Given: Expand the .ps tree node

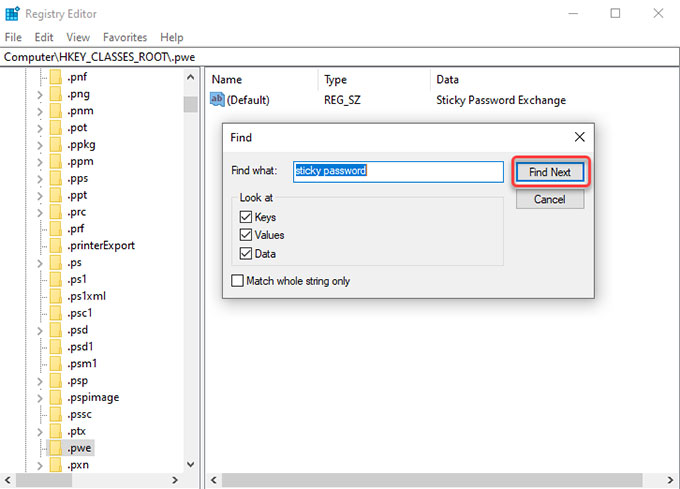Looking at the screenshot, I should [40, 263].
